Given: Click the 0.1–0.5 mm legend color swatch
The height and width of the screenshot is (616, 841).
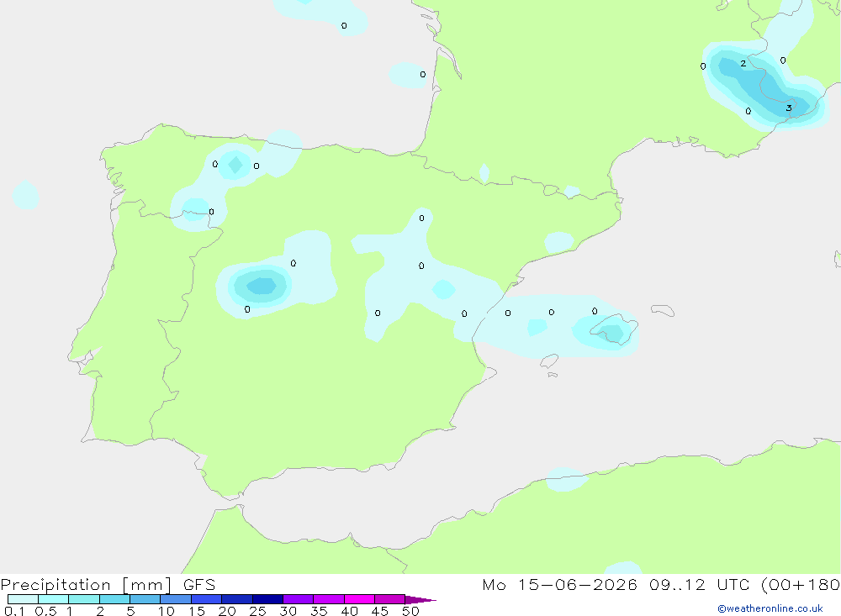Looking at the screenshot, I should (23, 599).
